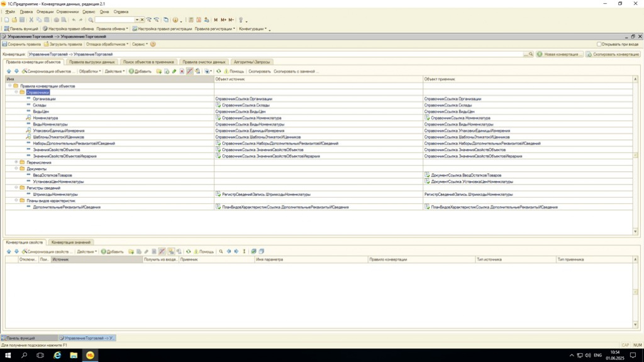Click Сохранить правила button
Screen dimensions: 644x362
(x=21, y=44)
